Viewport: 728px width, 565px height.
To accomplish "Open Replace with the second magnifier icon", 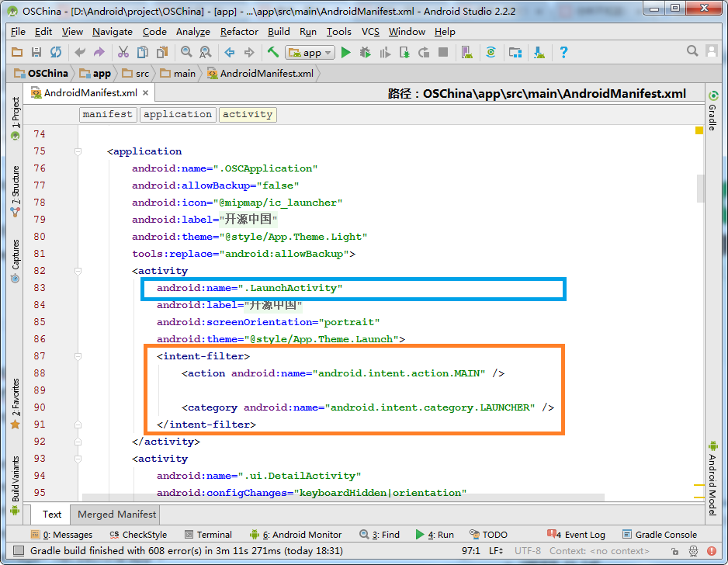I will [x=205, y=53].
